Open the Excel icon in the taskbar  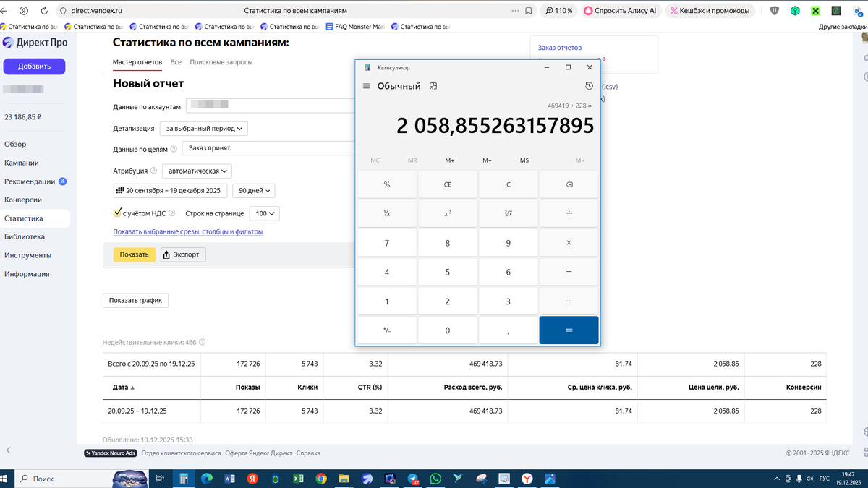[298, 479]
